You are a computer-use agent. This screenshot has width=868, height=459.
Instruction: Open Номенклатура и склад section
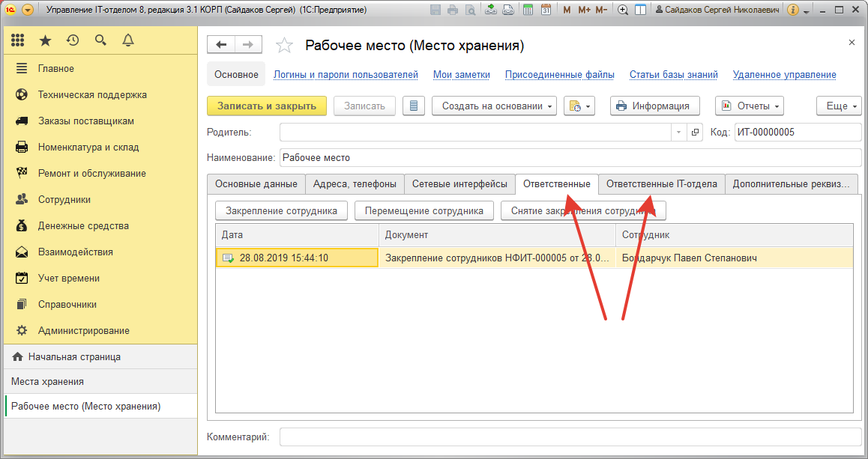[x=100, y=147]
